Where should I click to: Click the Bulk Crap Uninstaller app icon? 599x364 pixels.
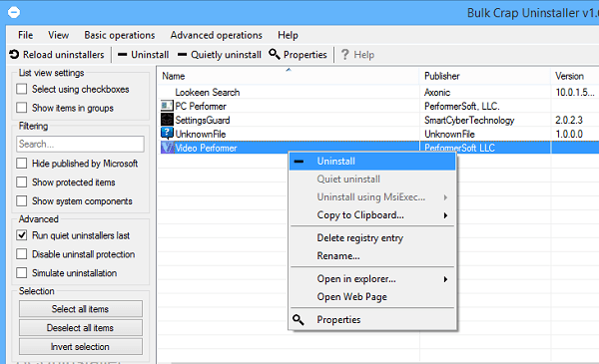tap(14, 13)
